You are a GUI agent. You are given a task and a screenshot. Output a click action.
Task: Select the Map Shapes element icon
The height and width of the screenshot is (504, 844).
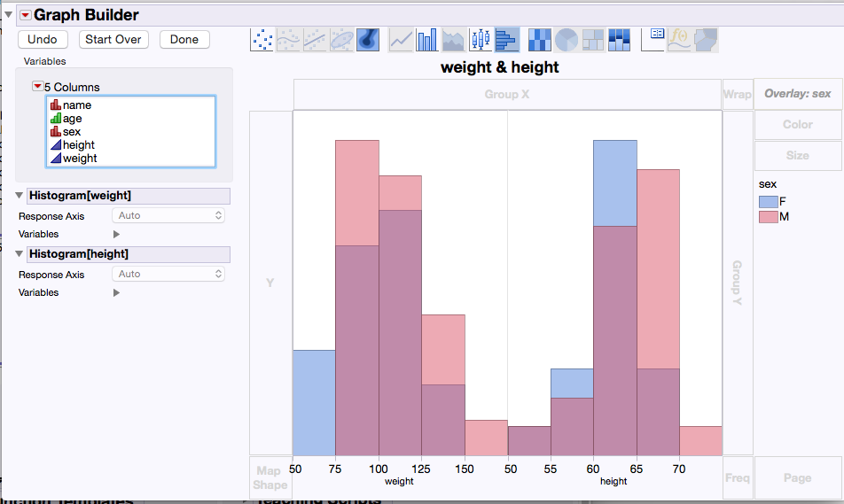point(706,40)
